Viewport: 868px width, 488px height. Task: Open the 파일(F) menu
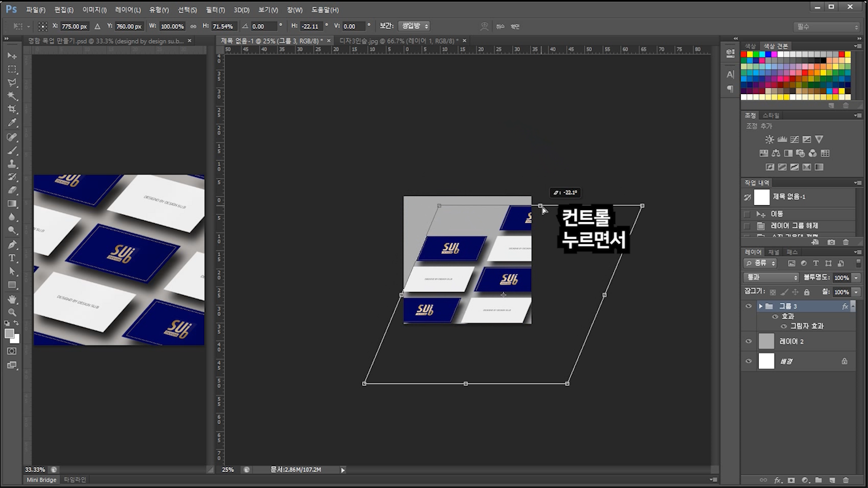pos(36,10)
